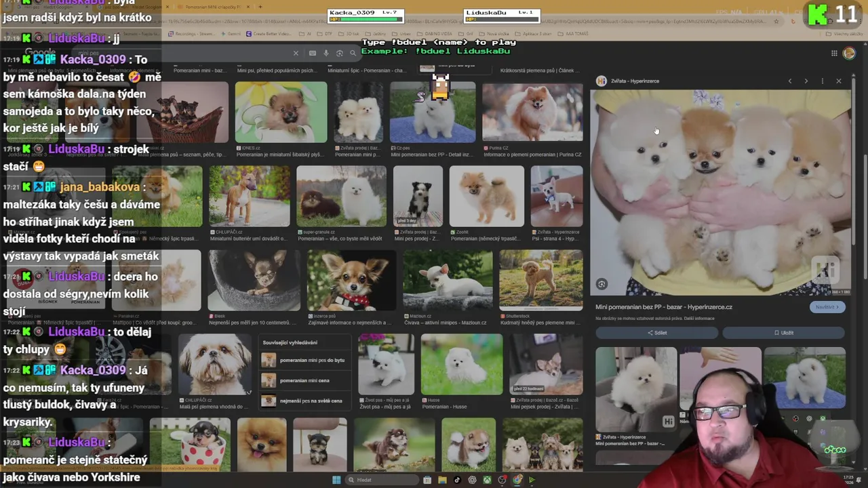The image size is (868, 488).
Task: Open Pomeranian - Husse image result
Action: point(462,365)
